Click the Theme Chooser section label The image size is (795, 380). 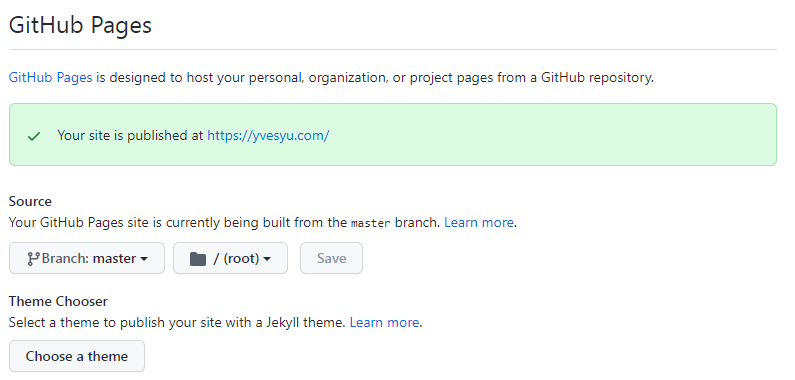point(58,301)
